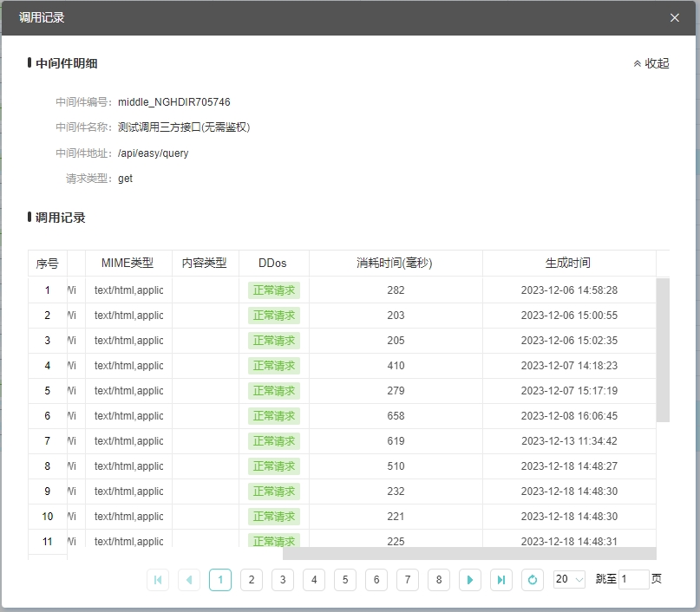Click timestamp 2023-12-06 14:58:28
Screen dimensions: 700x612
click(569, 290)
